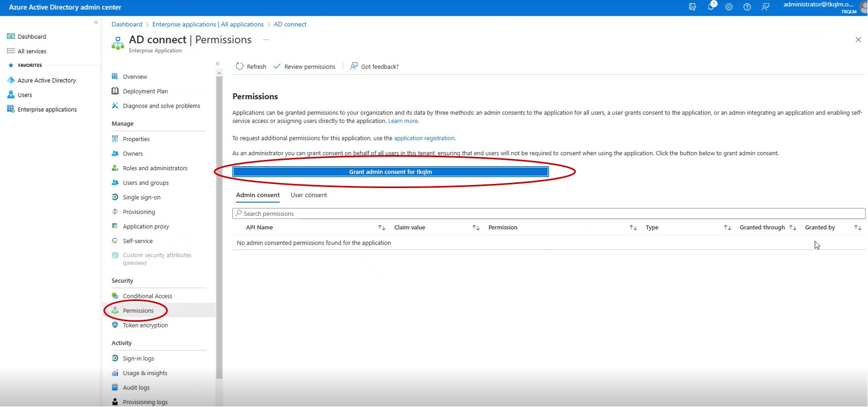Screen dimensions: 868x407
Task: Collapse the application menu pane chevron
Action: point(218,64)
